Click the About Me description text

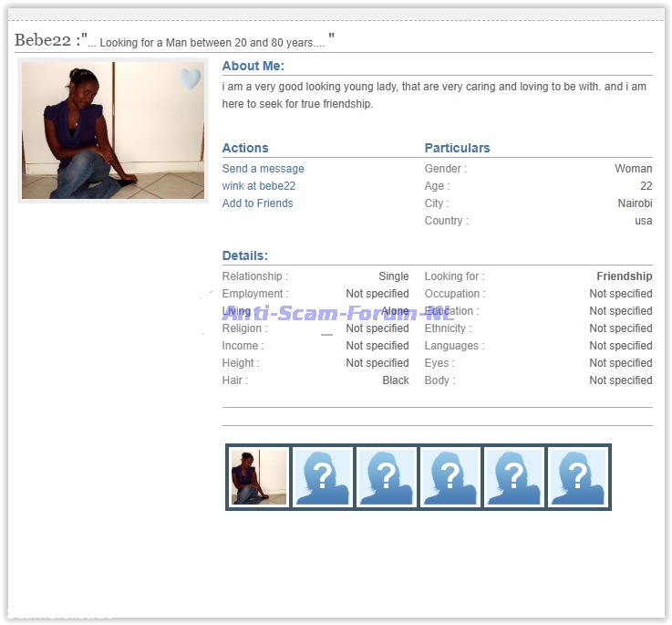point(434,96)
